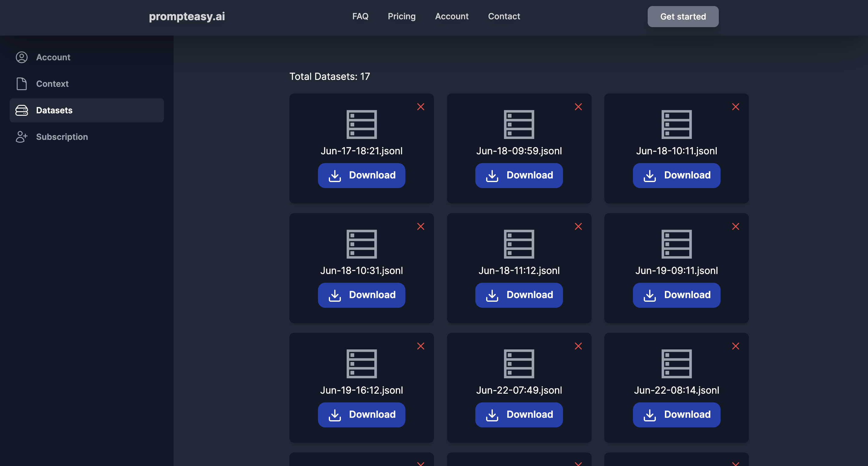Select Datasets in the sidebar

54,110
